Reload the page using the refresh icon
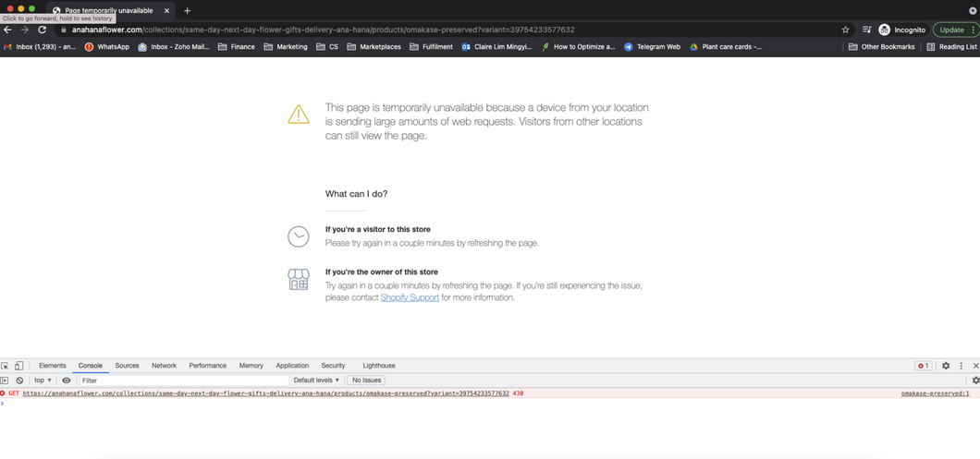This screenshot has width=980, height=459. point(42,30)
